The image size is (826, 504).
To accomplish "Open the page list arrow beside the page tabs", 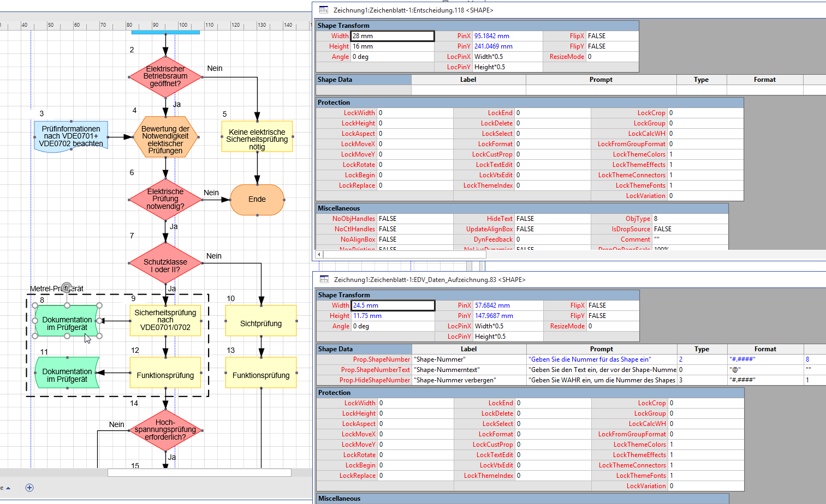I will tap(8, 488).
